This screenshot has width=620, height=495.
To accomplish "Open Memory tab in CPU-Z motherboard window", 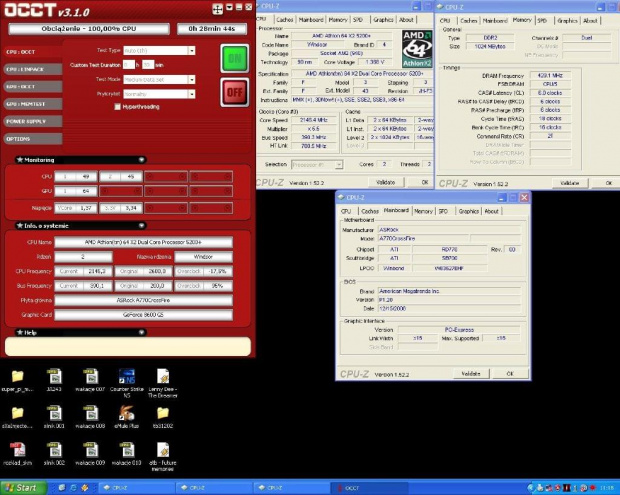I will [423, 211].
